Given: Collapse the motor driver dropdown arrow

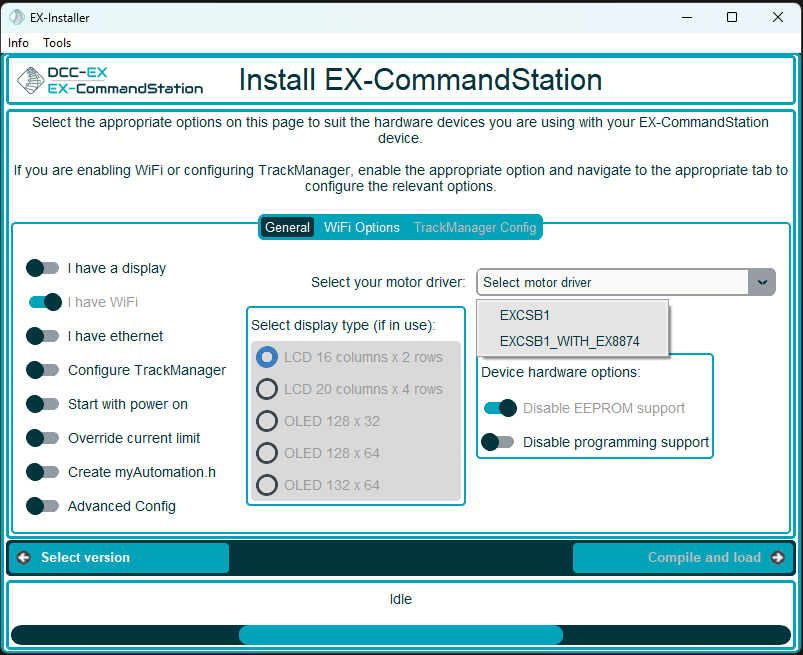Looking at the screenshot, I should click(x=762, y=282).
